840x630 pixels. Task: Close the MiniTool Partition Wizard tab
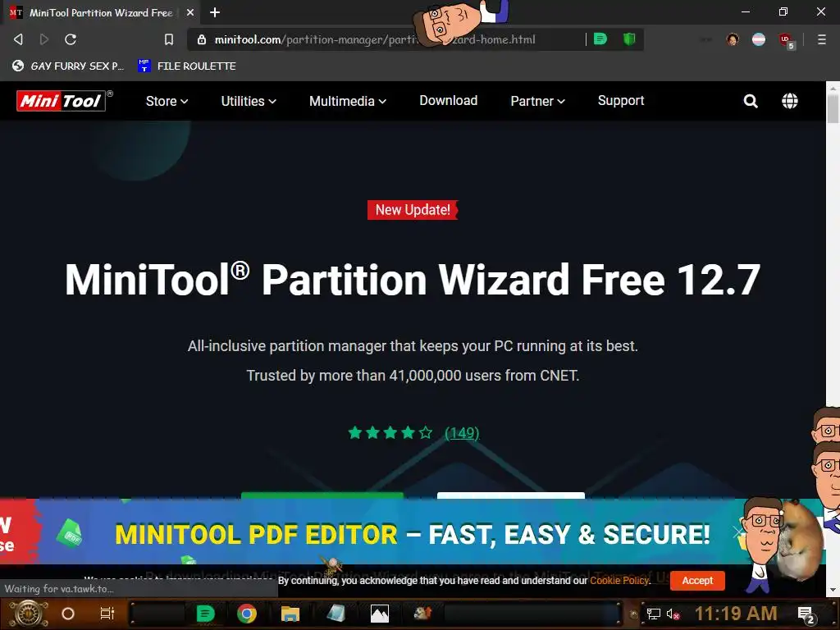[x=190, y=12]
